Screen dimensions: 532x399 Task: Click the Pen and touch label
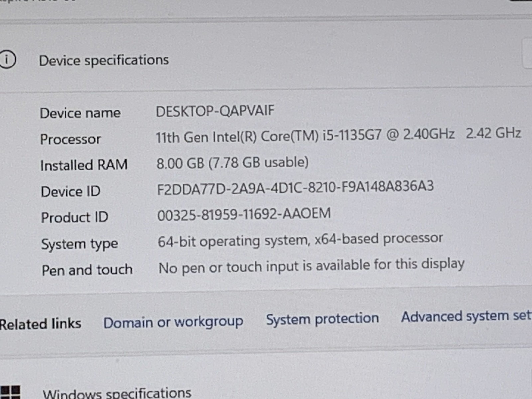coord(87,270)
